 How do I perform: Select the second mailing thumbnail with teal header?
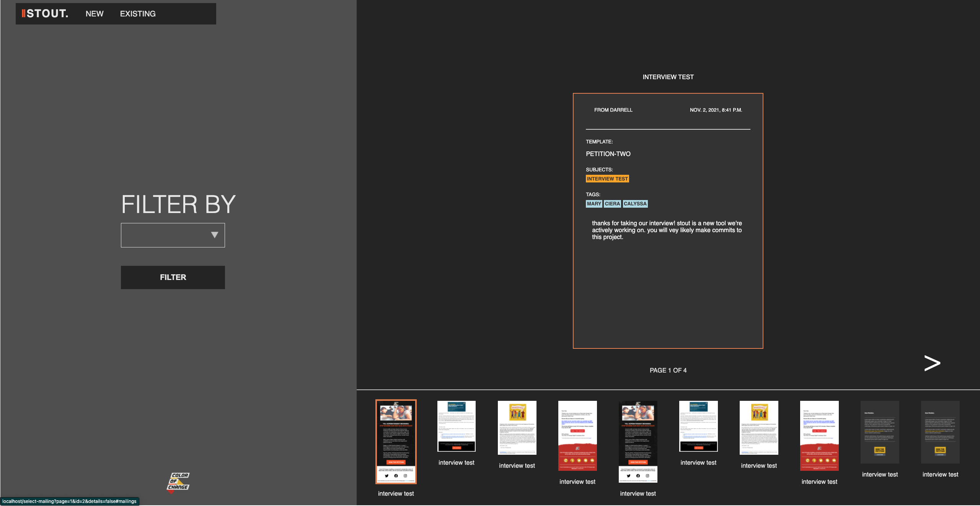pos(457,426)
